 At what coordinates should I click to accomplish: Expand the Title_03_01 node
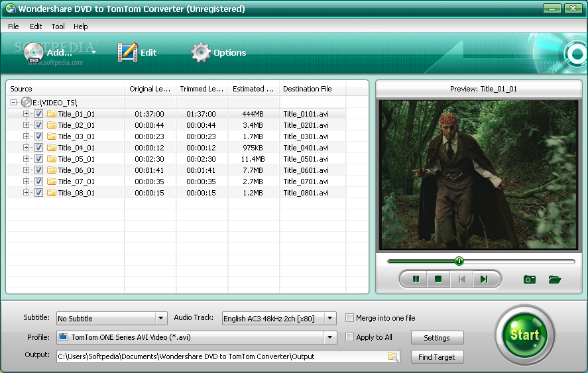26,136
